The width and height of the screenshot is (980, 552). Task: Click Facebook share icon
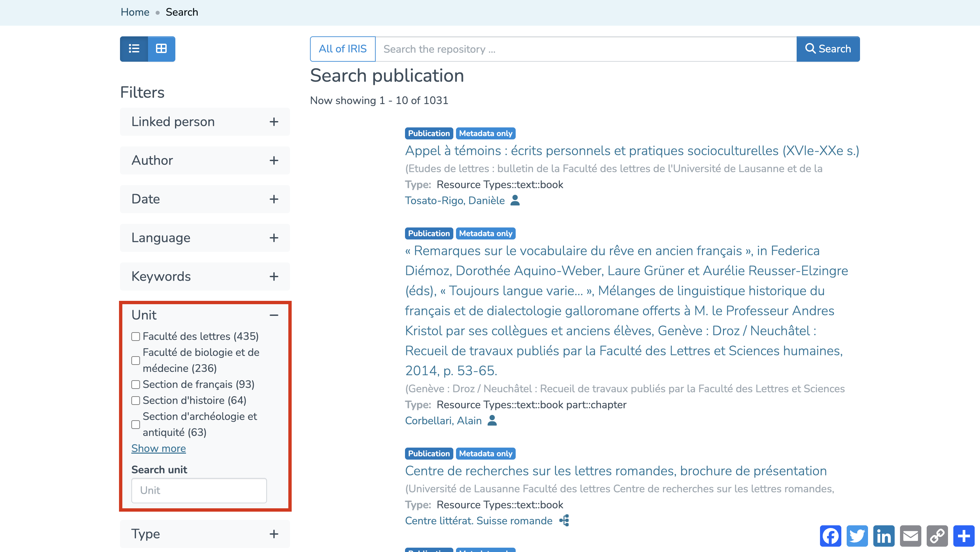click(830, 536)
